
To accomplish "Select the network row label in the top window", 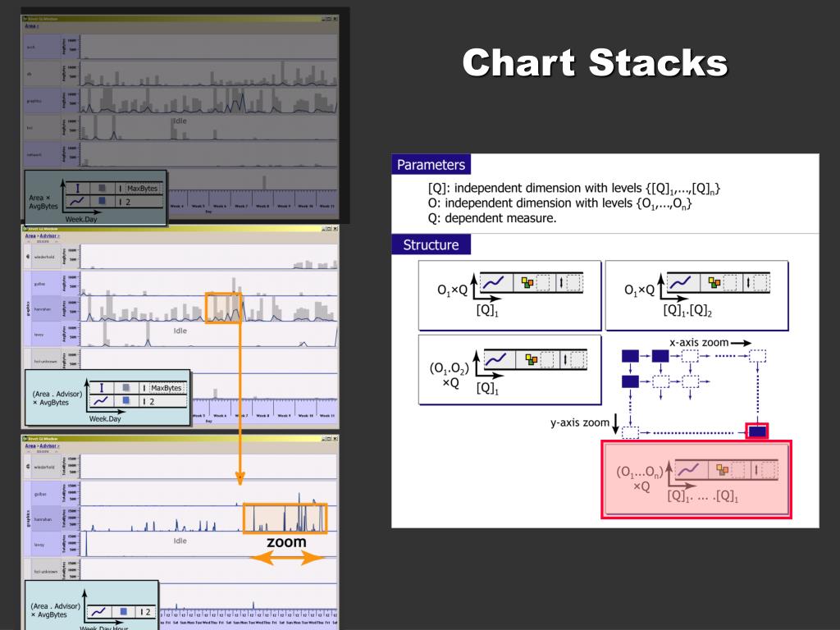I will tap(34, 155).
